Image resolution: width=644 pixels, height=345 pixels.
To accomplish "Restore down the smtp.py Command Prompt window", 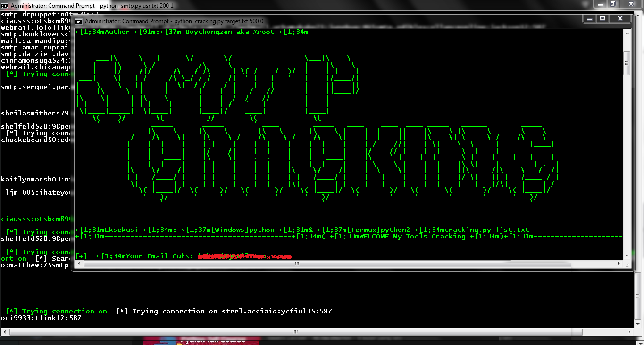I will [613, 4].
